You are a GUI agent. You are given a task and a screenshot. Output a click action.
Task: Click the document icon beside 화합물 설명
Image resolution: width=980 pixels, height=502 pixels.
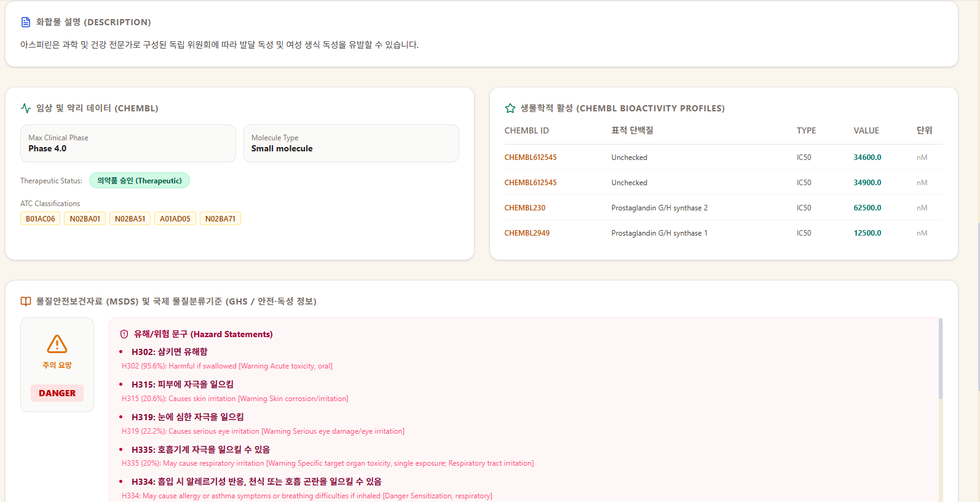click(x=26, y=22)
